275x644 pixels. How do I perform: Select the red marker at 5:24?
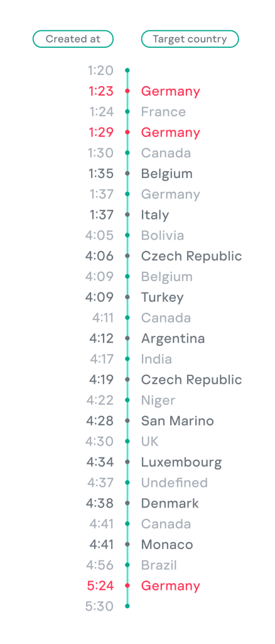(127, 586)
